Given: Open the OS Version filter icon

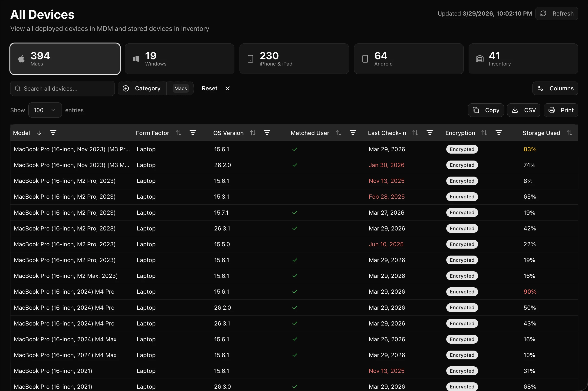Looking at the screenshot, I should 267,133.
